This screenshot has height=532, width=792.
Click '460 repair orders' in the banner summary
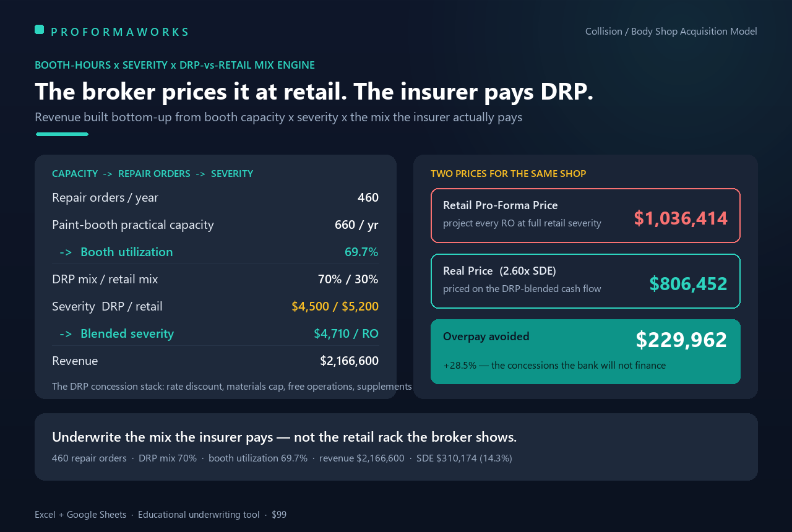click(89, 458)
